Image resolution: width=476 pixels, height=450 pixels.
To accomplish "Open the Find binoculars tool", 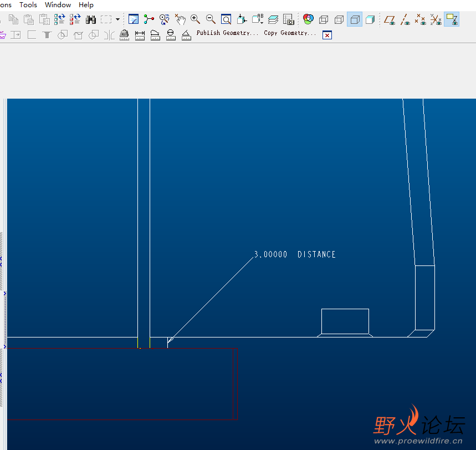I will (91, 20).
